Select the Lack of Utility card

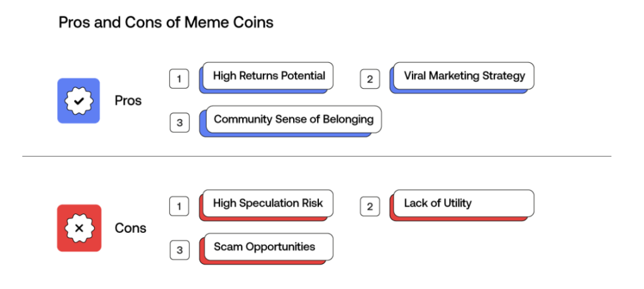[x=464, y=203]
